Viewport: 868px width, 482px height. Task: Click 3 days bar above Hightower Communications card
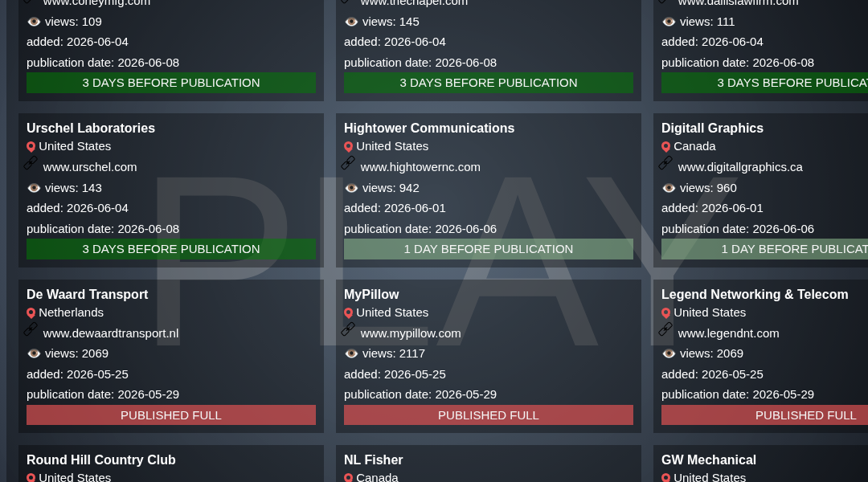click(489, 83)
